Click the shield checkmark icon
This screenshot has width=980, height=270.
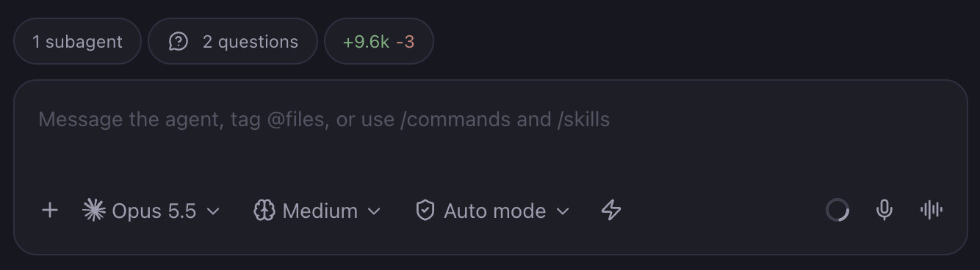tap(425, 211)
